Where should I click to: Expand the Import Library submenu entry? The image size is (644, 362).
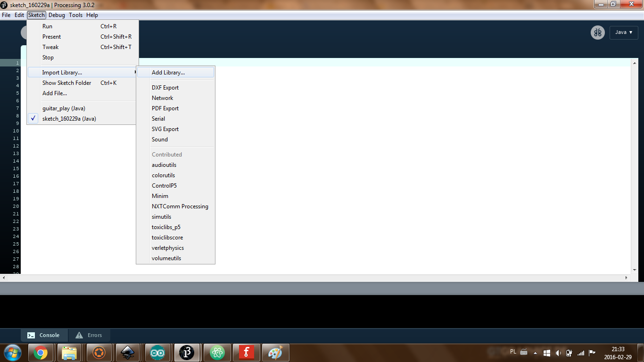tap(83, 73)
